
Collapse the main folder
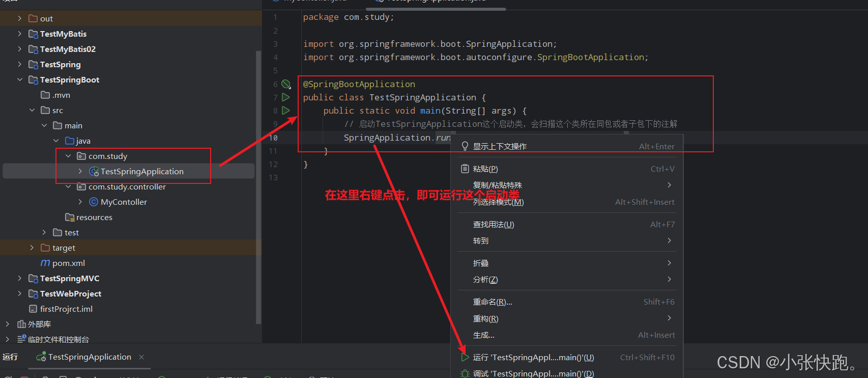pyautogui.click(x=44, y=125)
